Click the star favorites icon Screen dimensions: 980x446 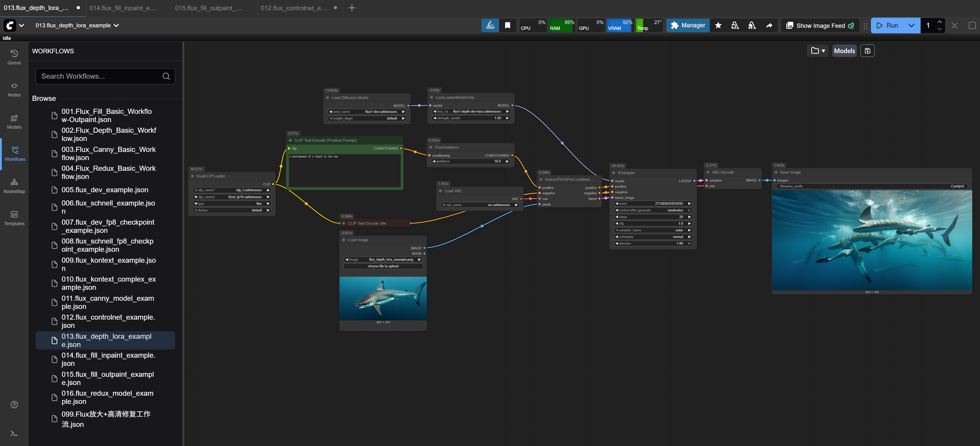[718, 26]
